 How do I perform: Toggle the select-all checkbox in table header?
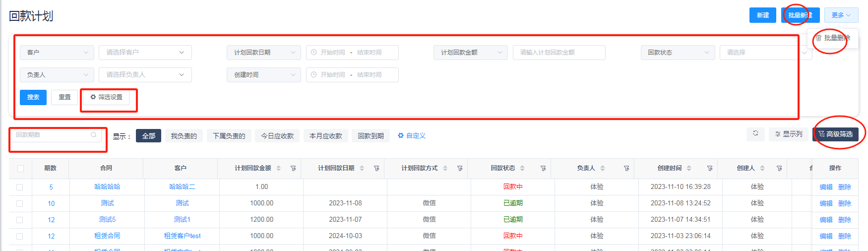(x=20, y=169)
